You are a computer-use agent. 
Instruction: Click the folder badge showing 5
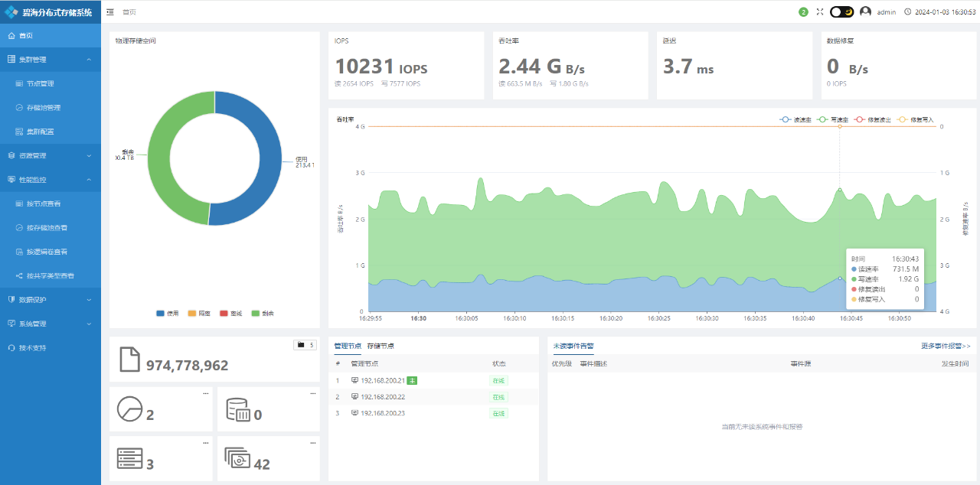tap(305, 345)
